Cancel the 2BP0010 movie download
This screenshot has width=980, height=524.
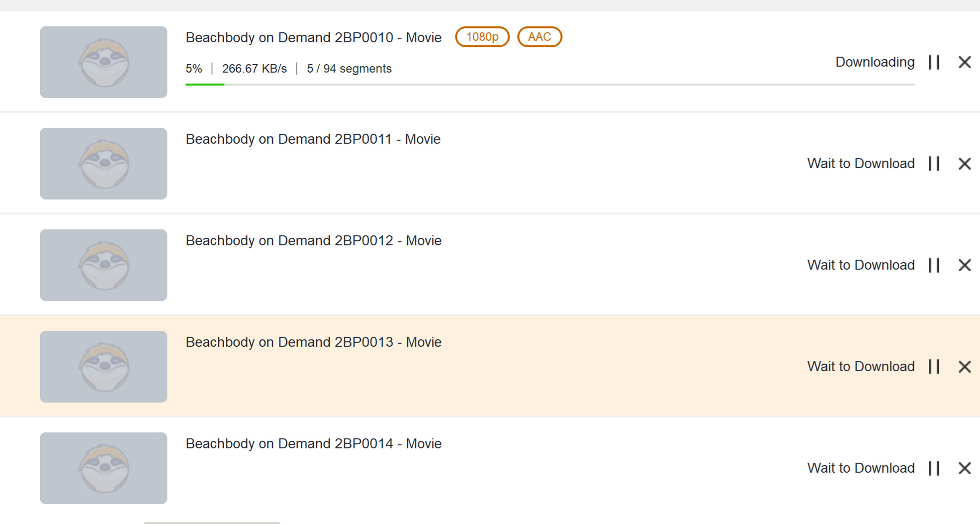[x=964, y=62]
